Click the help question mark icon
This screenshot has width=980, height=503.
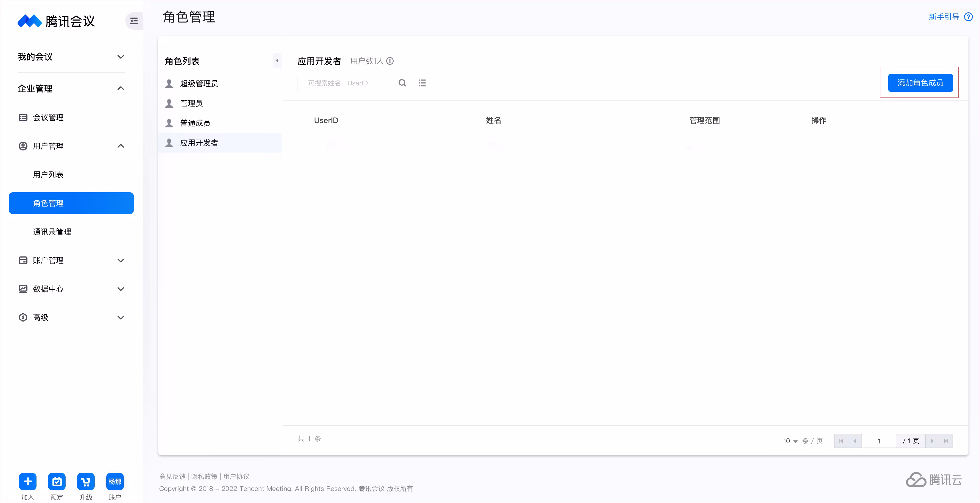point(968,17)
